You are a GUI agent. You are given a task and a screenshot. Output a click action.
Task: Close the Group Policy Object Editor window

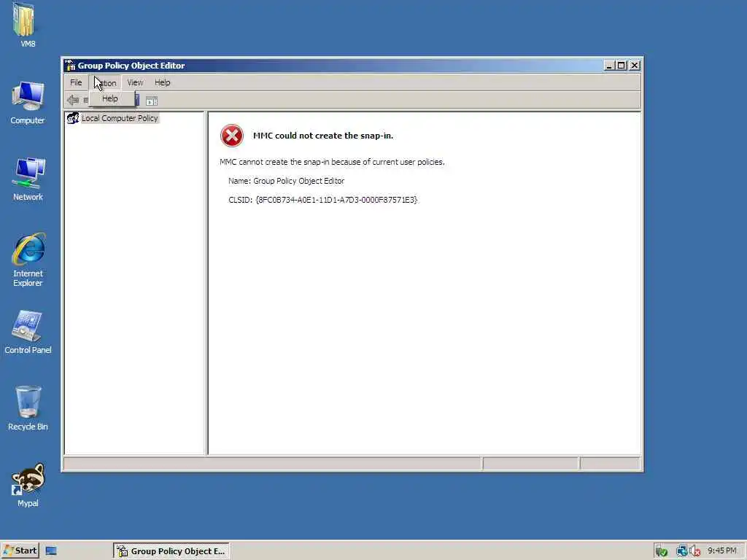(635, 65)
